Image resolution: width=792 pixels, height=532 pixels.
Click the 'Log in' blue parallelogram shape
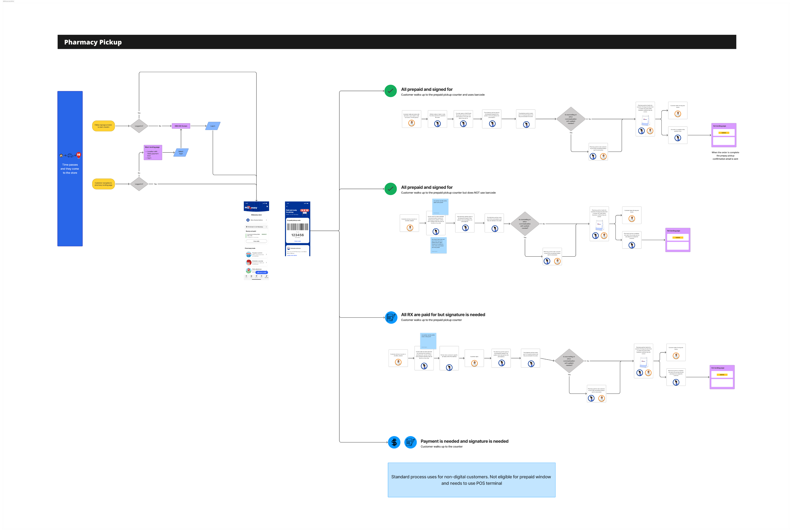point(213,126)
